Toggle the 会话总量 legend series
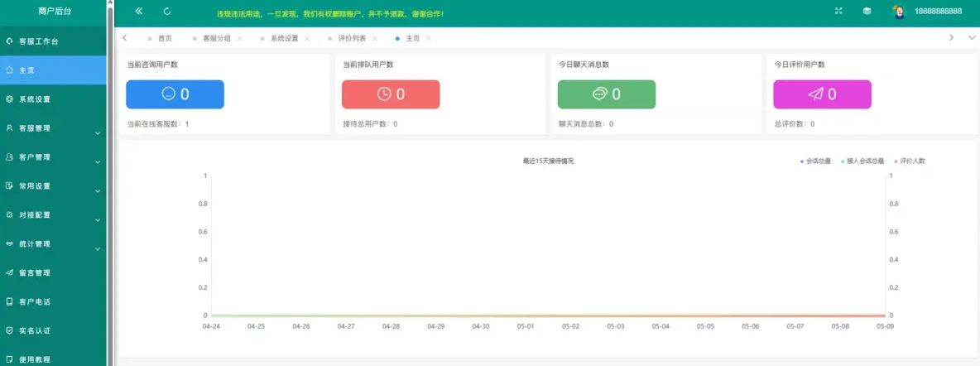 pyautogui.click(x=815, y=161)
